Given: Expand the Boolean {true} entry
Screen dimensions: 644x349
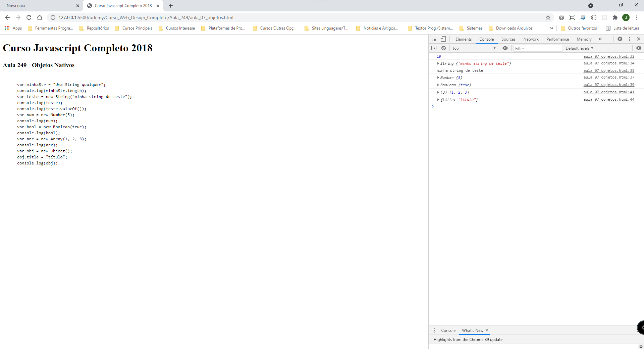Looking at the screenshot, I should click(x=438, y=85).
